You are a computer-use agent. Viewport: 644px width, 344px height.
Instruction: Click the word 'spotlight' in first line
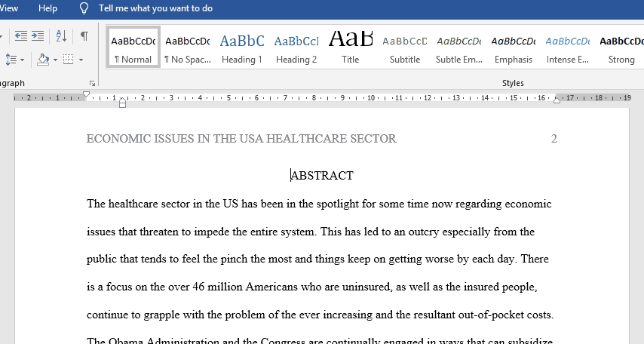click(338, 204)
